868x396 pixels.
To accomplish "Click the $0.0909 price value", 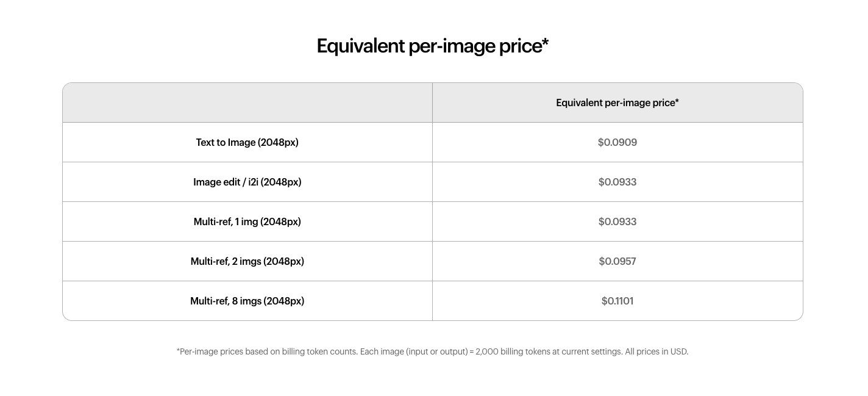I will coord(617,142).
